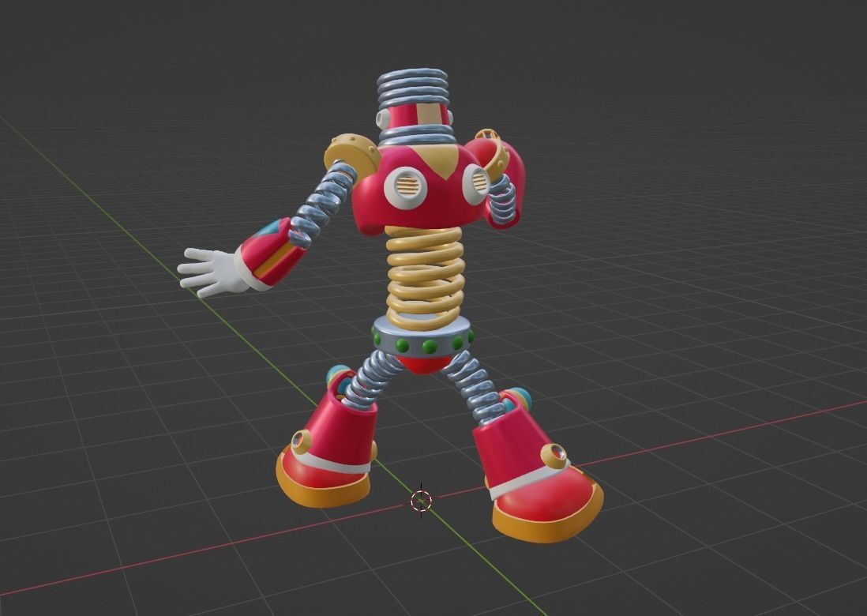Select the red pelvis dome under the belt
Image resolution: width=867 pixels, height=616 pixels.
[424, 364]
